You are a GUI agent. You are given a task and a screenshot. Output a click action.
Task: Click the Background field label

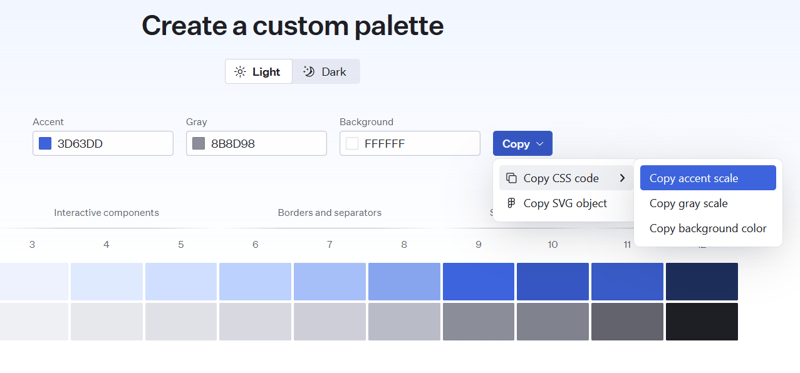pyautogui.click(x=366, y=122)
